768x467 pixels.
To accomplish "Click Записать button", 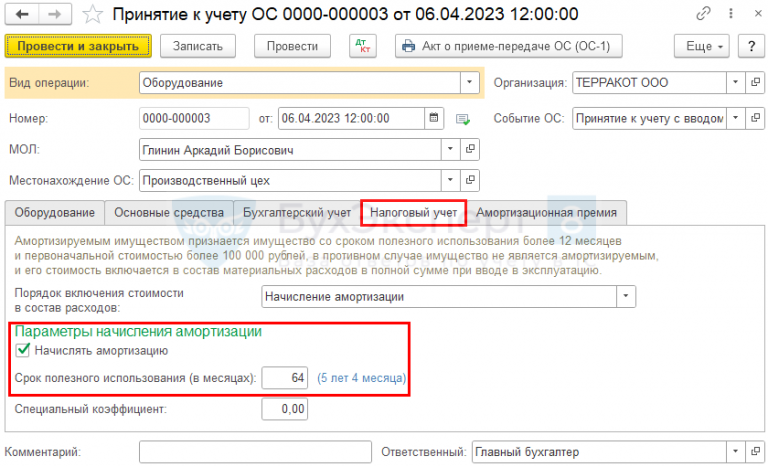I will click(198, 46).
